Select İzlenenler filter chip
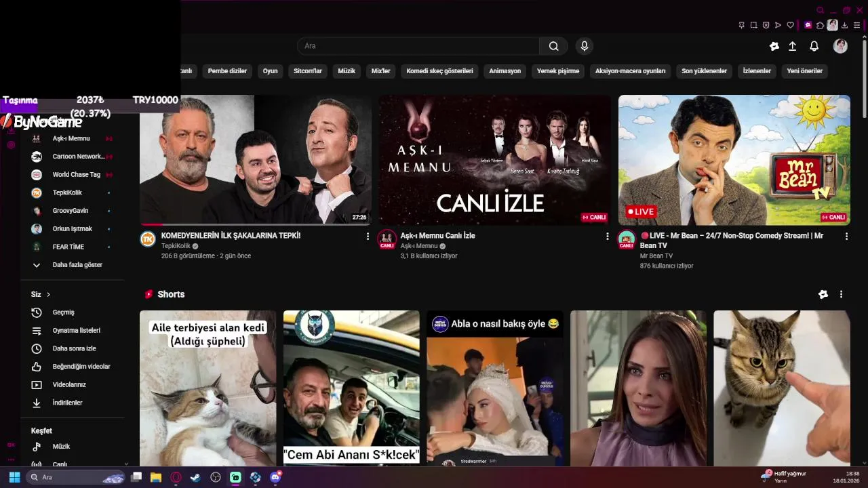 (x=757, y=70)
